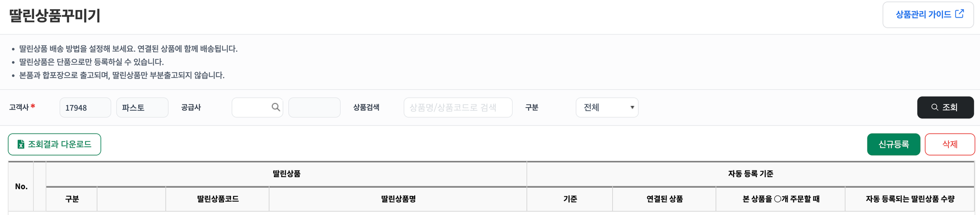This screenshot has width=980, height=215.
Task: Focus the 상품명/상품코드로 검색 input
Action: (x=458, y=107)
